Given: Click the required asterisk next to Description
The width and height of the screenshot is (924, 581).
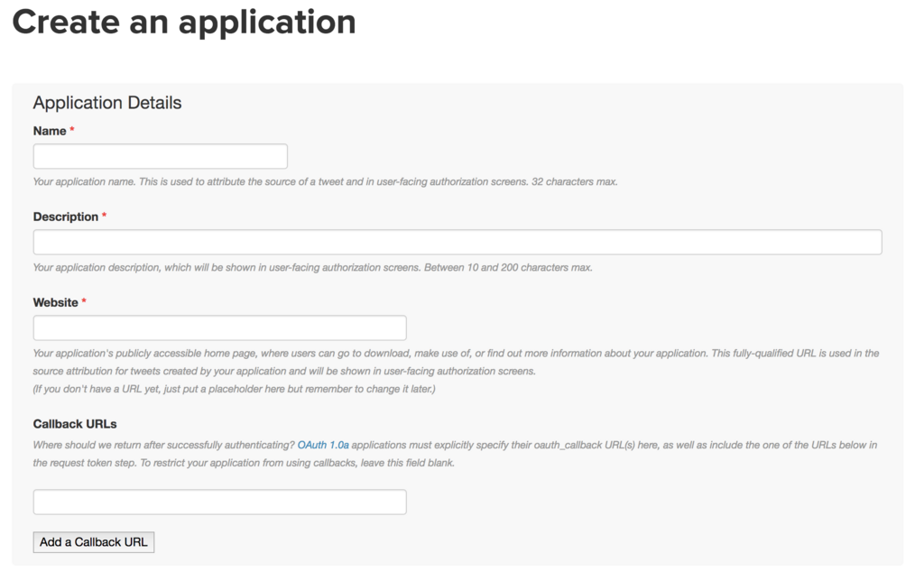Looking at the screenshot, I should pos(104,217).
